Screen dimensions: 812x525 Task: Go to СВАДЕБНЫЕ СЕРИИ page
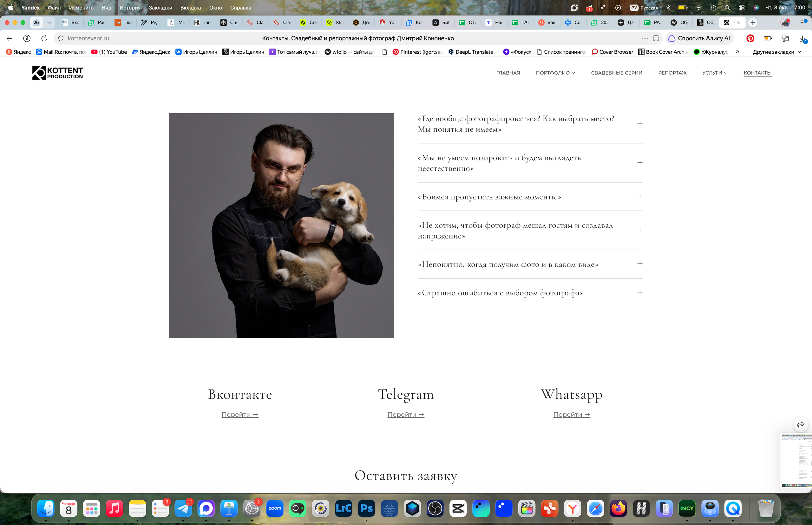tap(616, 73)
